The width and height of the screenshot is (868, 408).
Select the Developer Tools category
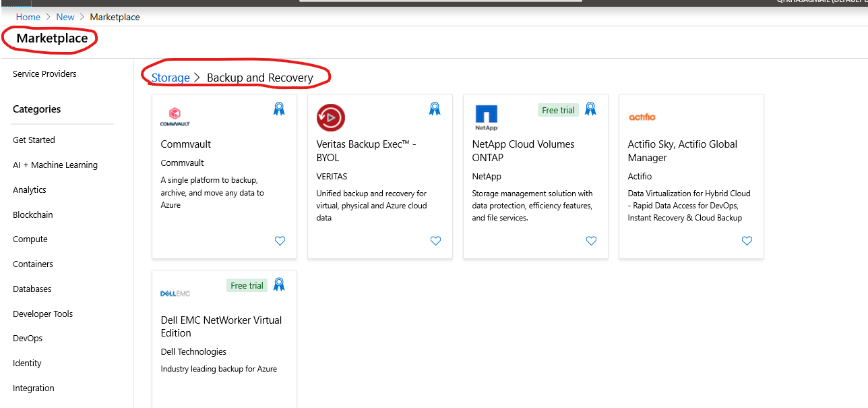coord(43,314)
